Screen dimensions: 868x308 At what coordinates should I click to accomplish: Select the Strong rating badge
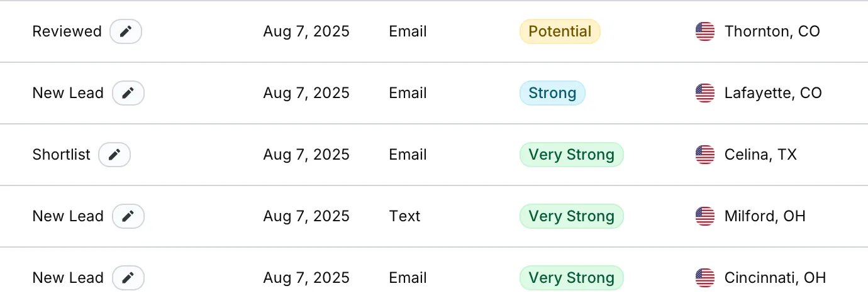[x=552, y=93]
